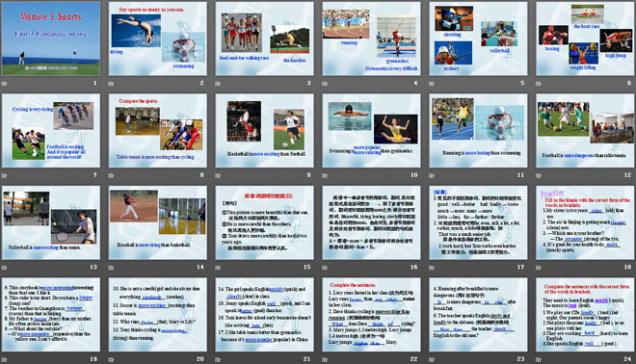The width and height of the screenshot is (636, 364).
Task: Click the animation star icon under slide 24
Action: (539, 359)
